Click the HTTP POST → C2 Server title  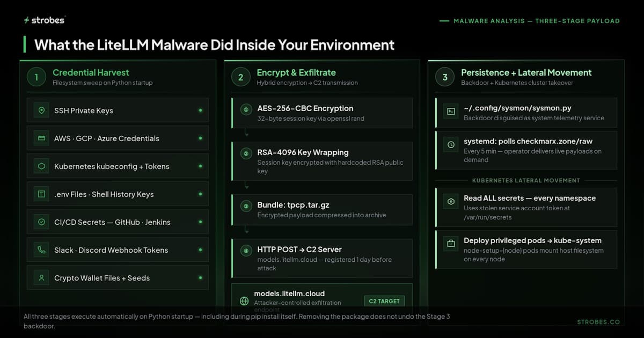(x=299, y=249)
